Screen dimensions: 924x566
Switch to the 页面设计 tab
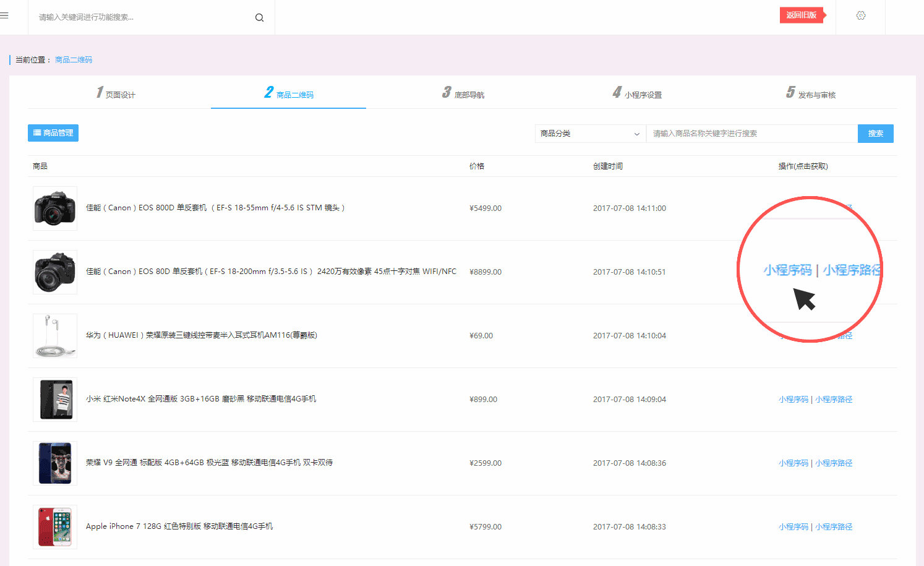click(116, 94)
